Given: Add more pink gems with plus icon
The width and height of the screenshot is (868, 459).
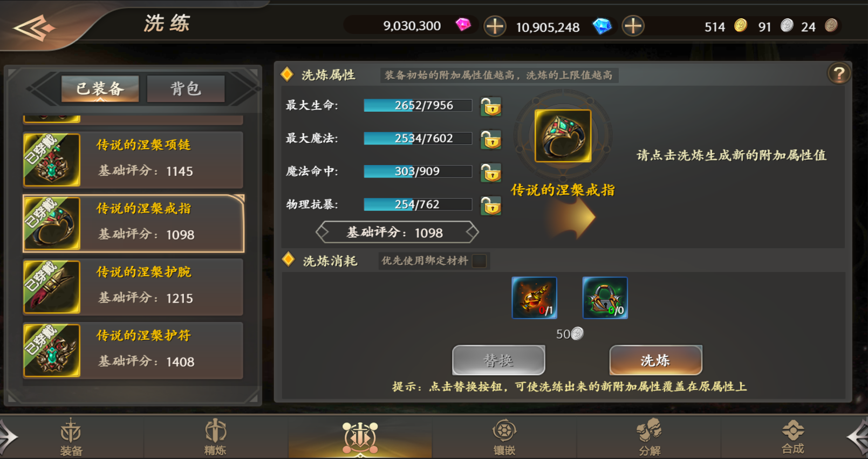Looking at the screenshot, I should click(x=495, y=26).
